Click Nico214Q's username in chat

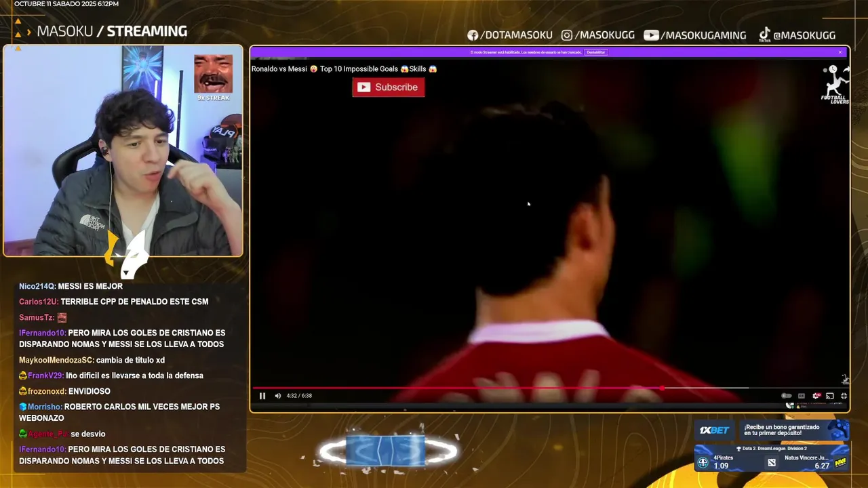point(37,287)
